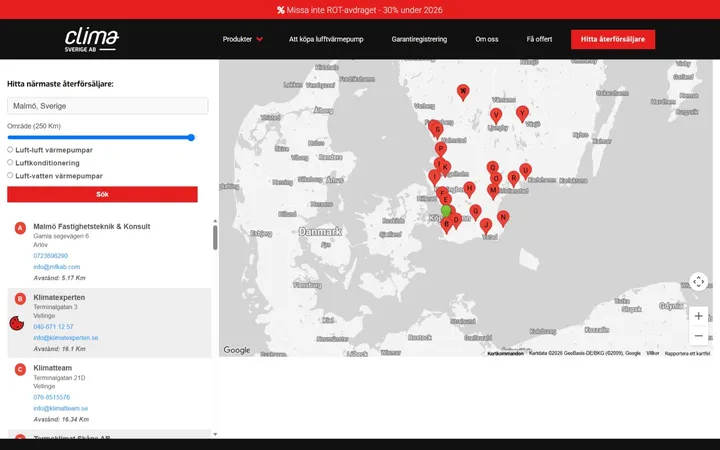Screen dimensions: 720x450
Task: Open Kortkommandon on the map
Action: (x=506, y=354)
